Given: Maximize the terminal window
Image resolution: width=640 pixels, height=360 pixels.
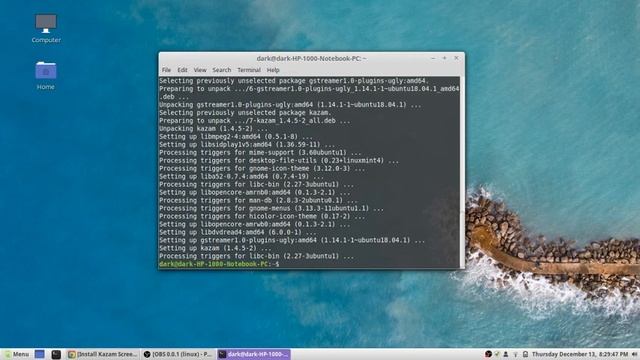Looking at the screenshot, I should coord(444,58).
